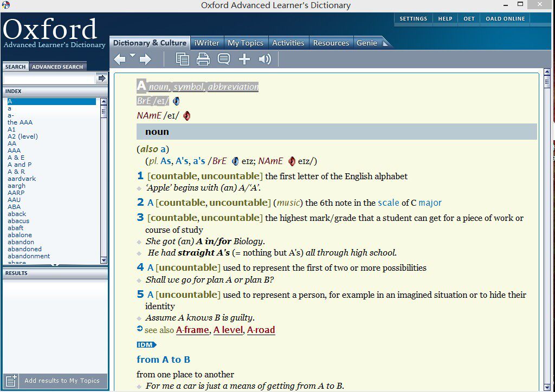This screenshot has width=555, height=392.
Task: Select 'abandoned' in the index list
Action: pyautogui.click(x=24, y=249)
